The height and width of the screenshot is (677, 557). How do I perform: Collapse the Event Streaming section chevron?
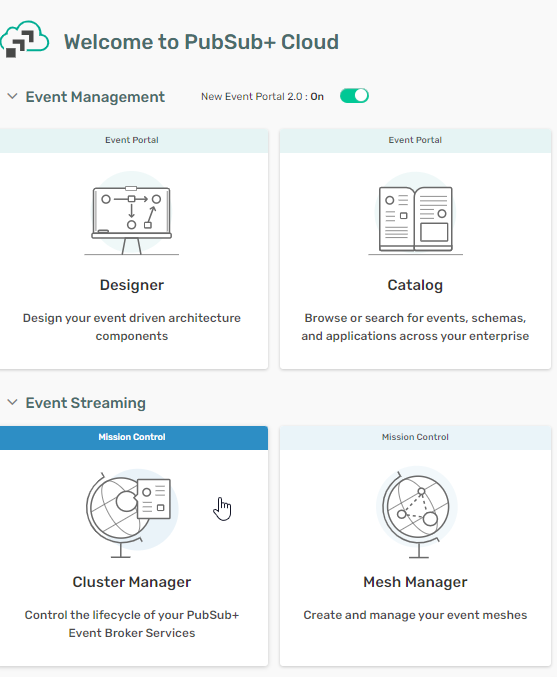(13, 402)
